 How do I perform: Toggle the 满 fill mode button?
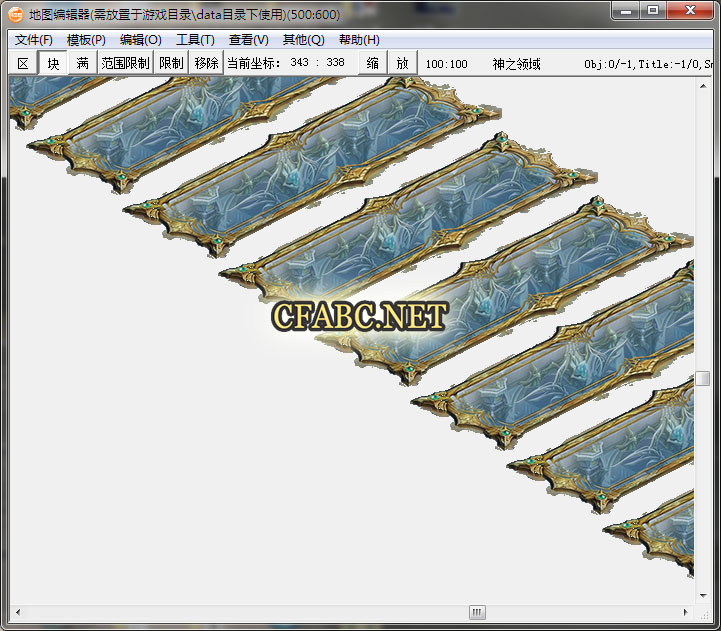(x=82, y=63)
